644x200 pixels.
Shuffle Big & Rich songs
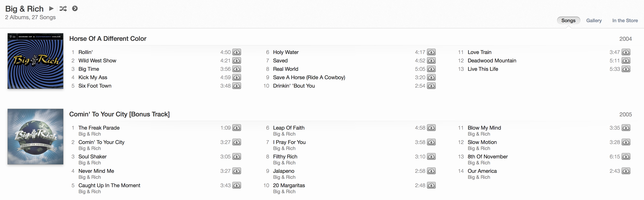(63, 9)
